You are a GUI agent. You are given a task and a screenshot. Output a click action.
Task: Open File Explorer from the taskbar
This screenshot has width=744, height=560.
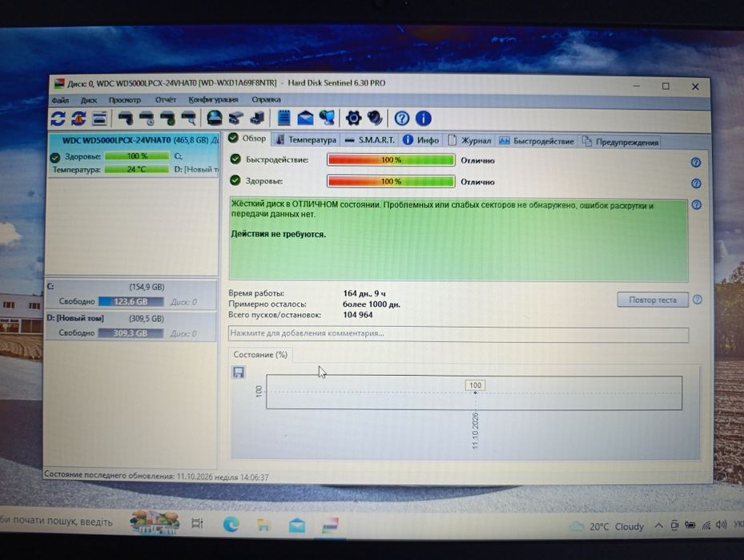pyautogui.click(x=263, y=525)
